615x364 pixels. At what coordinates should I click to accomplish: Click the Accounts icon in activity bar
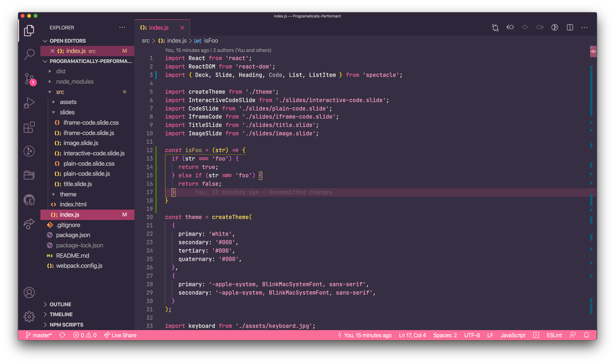[x=29, y=292]
